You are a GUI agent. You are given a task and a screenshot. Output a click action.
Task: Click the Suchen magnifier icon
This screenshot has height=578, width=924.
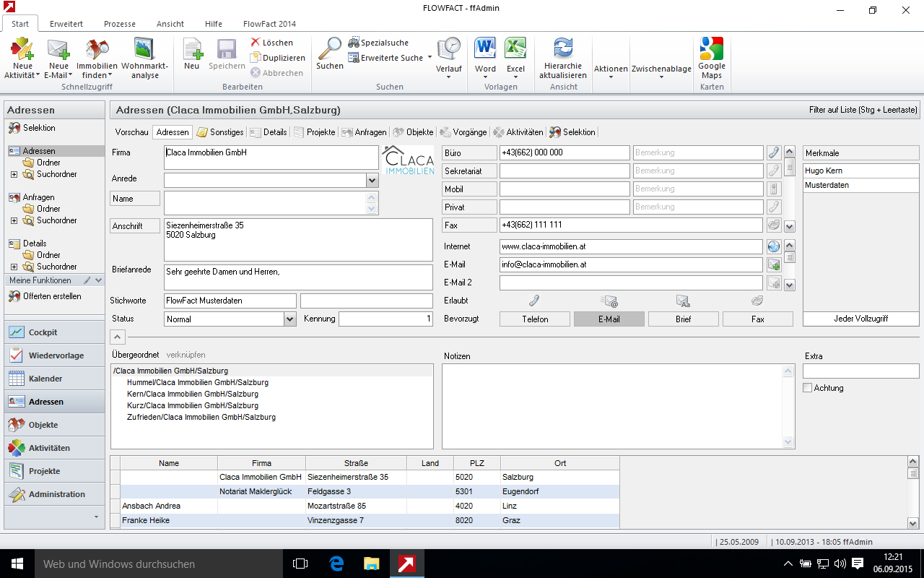(x=330, y=49)
